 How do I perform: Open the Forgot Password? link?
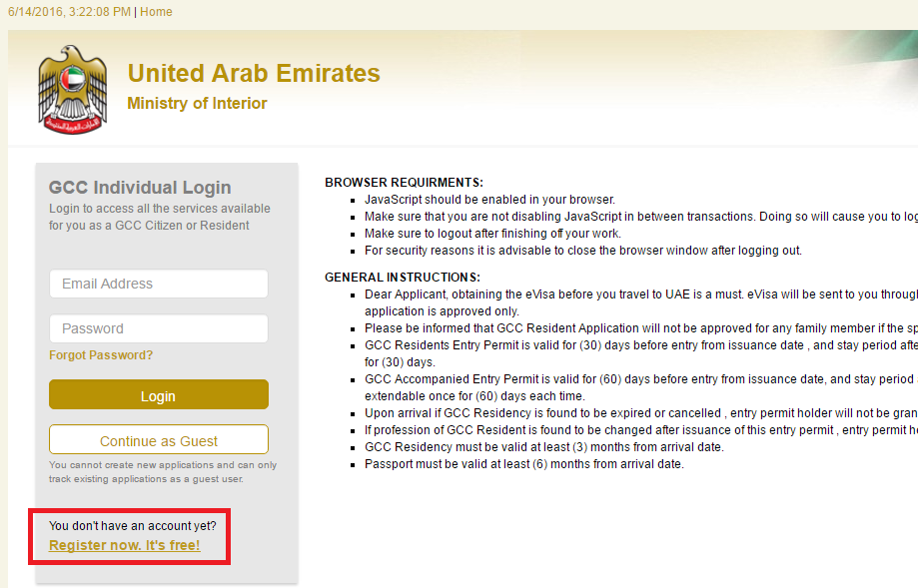point(101,355)
